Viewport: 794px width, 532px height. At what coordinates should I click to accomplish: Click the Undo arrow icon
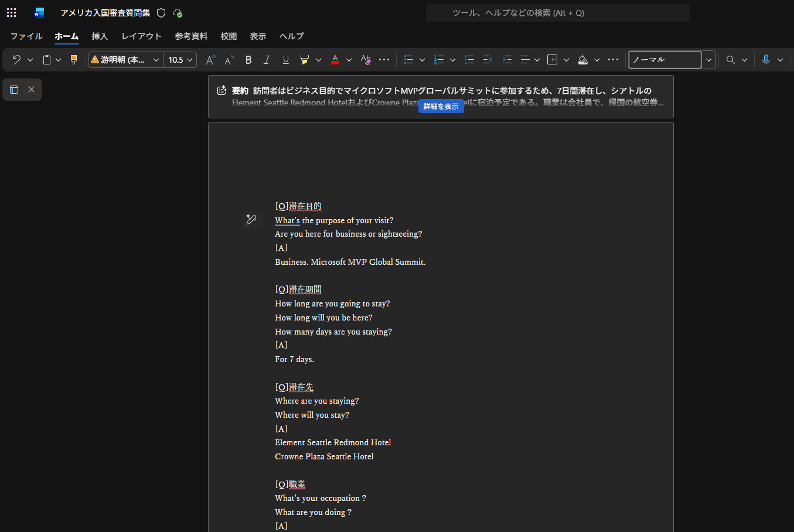coord(16,60)
